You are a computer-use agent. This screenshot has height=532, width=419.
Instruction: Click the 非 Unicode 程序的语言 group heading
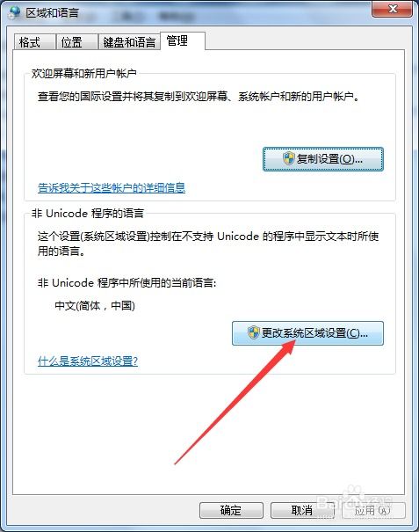88,214
